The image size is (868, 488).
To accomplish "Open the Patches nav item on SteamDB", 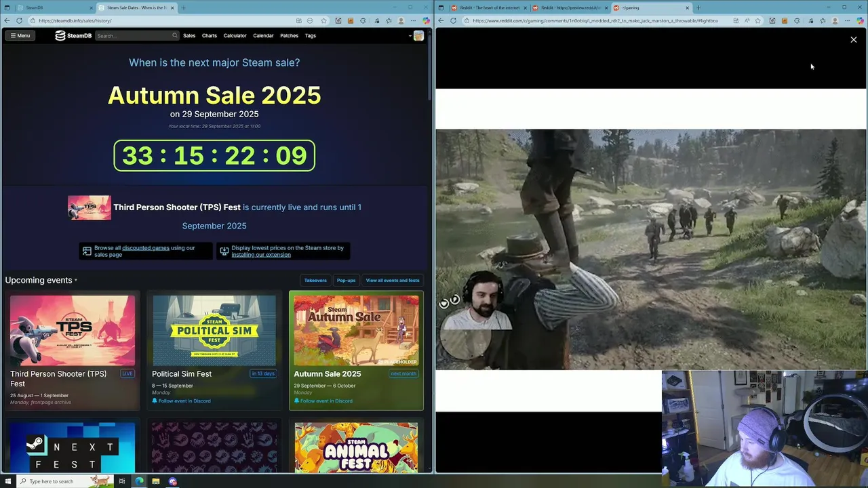I will coord(289,35).
